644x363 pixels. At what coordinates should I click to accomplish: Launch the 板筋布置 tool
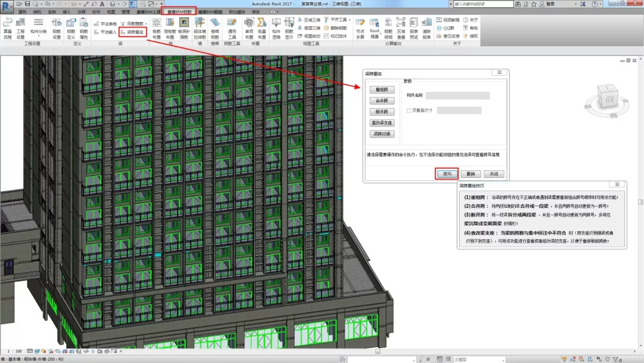click(157, 28)
